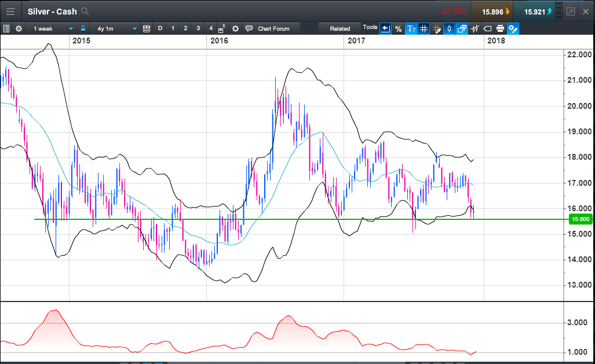The image size is (595, 364).
Task: Open chart settings gear beside the 1 week selector
Action: [x=19, y=28]
